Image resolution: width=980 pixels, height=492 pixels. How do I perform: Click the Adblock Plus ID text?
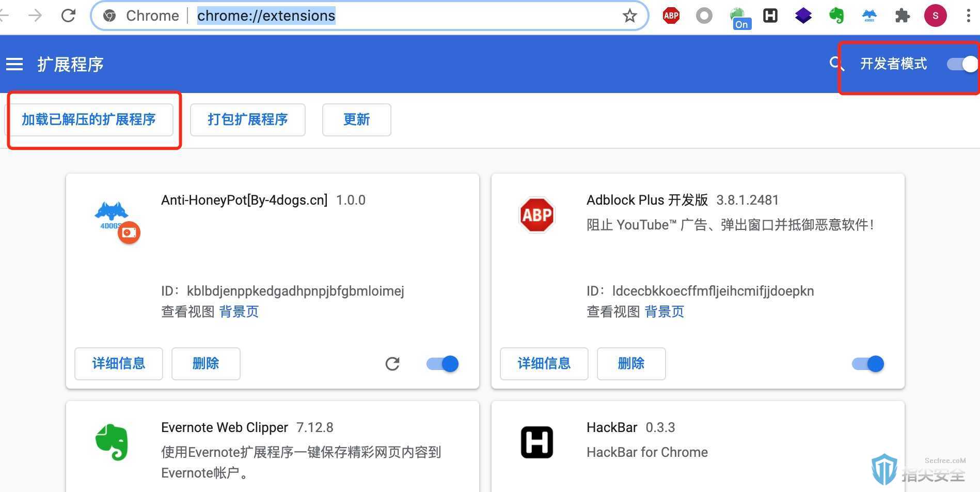pyautogui.click(x=700, y=291)
